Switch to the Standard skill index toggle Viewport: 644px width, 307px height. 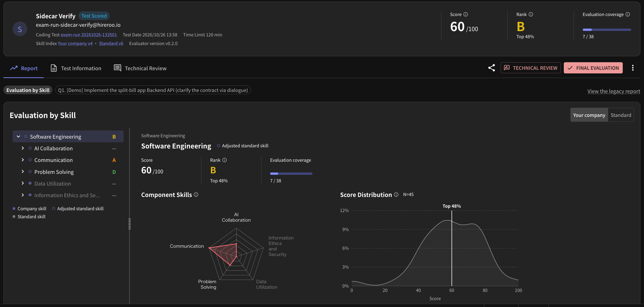621,115
